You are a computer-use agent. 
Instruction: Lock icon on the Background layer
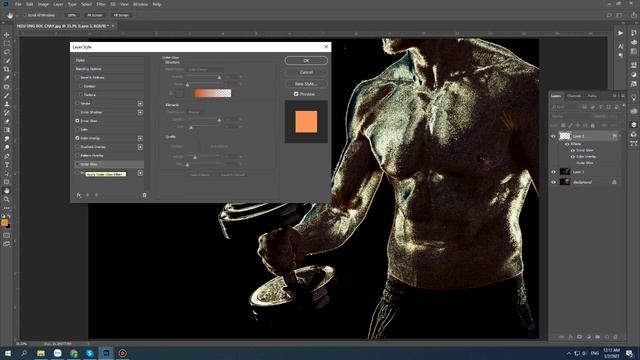[x=614, y=182]
